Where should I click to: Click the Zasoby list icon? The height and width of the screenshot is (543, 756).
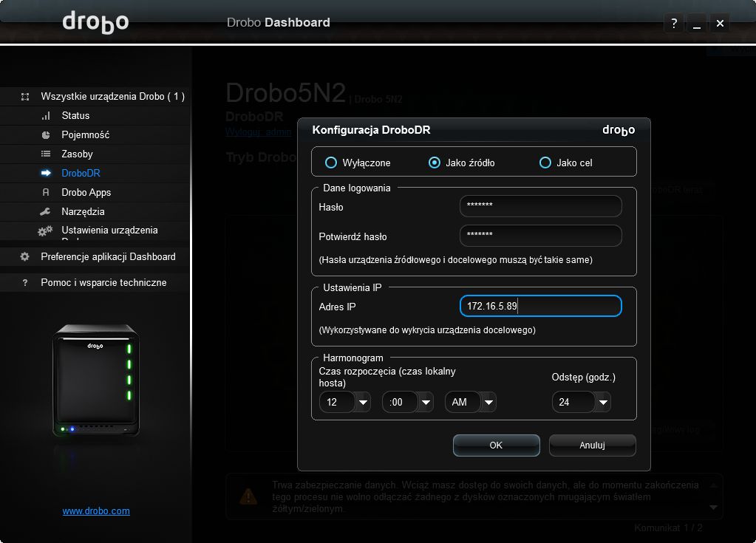pos(46,154)
